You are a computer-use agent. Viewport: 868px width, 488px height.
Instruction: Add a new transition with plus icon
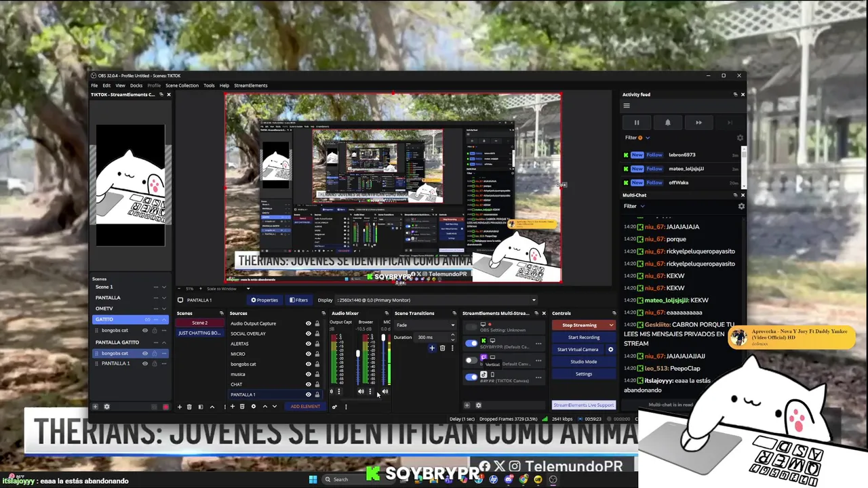pyautogui.click(x=431, y=348)
